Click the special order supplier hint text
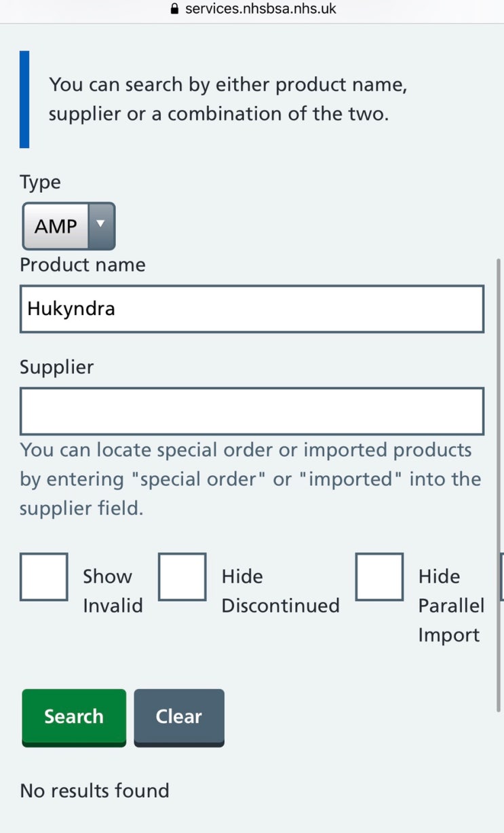Screen dimensions: 504x833 pos(250,479)
